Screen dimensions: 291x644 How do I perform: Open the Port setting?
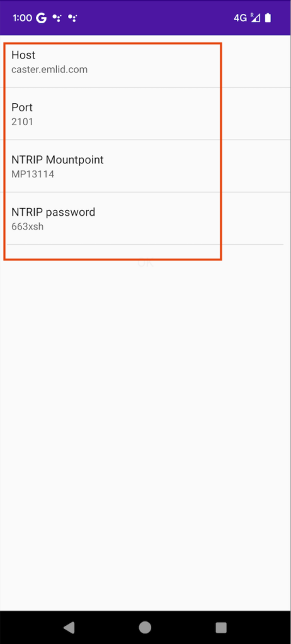click(145, 114)
